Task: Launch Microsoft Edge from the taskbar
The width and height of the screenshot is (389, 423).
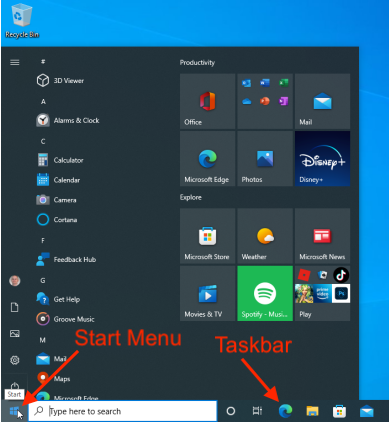Action: (x=285, y=411)
